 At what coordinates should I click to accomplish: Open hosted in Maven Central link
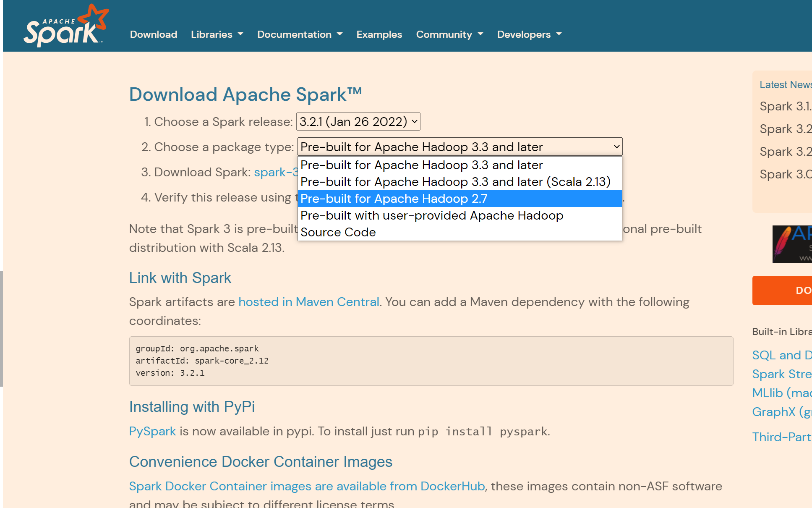309,302
